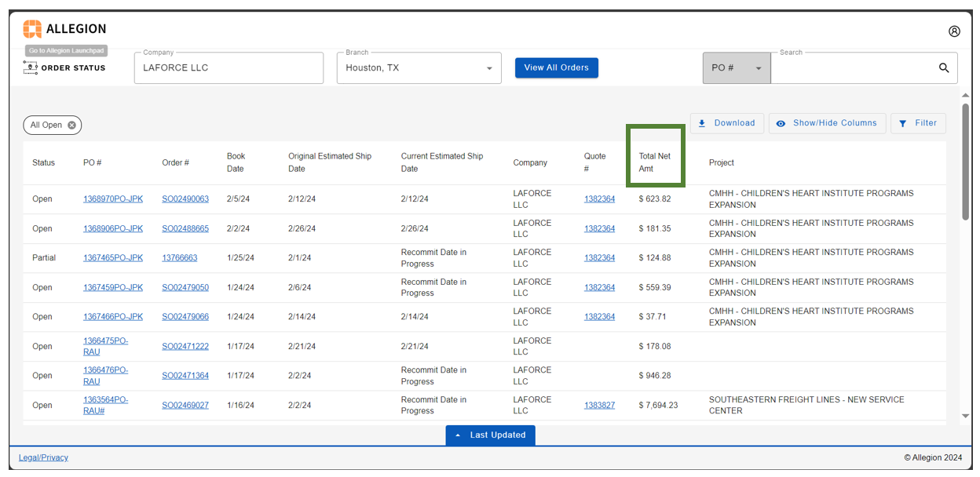Click the Allegion logo icon
980x477 pixels.
32,29
